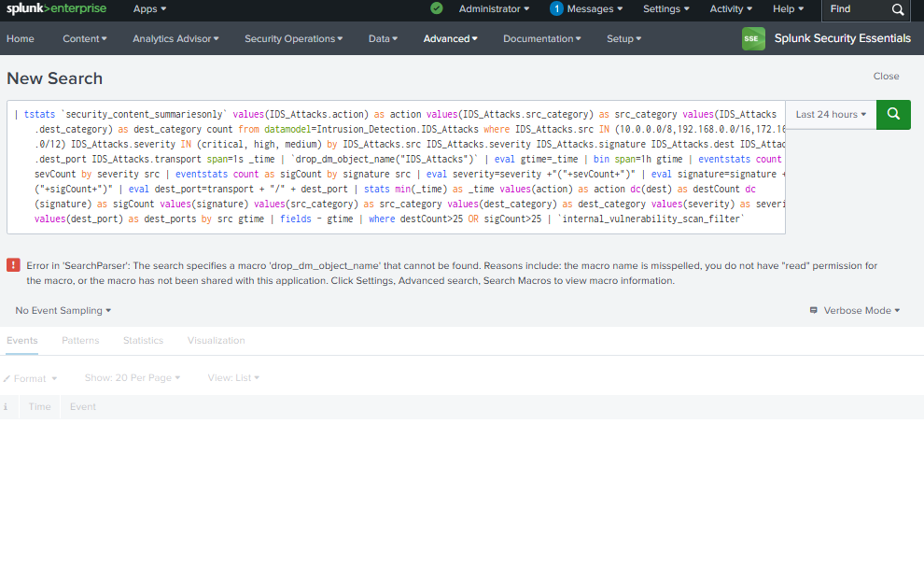Expand the Advanced navigation menu

pos(449,38)
